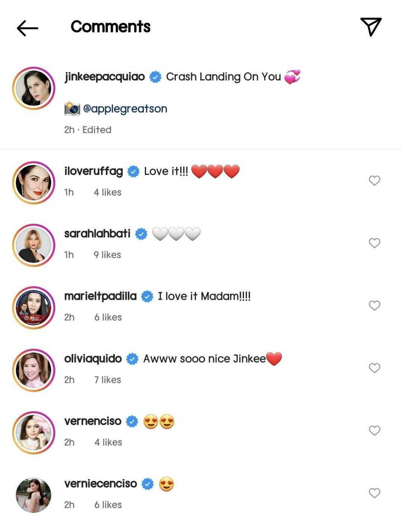The height and width of the screenshot is (532, 402).
Task: Show 7 likes on oliviaquido's comment
Action: 108,380
